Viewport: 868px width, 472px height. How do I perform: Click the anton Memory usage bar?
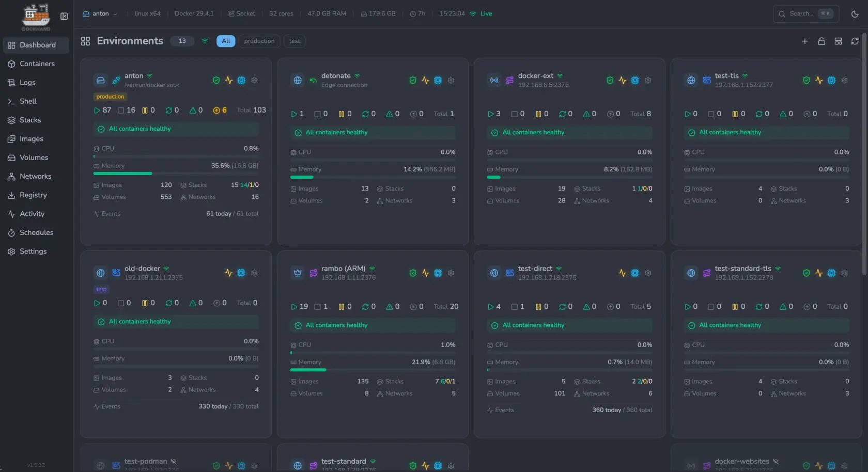[x=176, y=174]
